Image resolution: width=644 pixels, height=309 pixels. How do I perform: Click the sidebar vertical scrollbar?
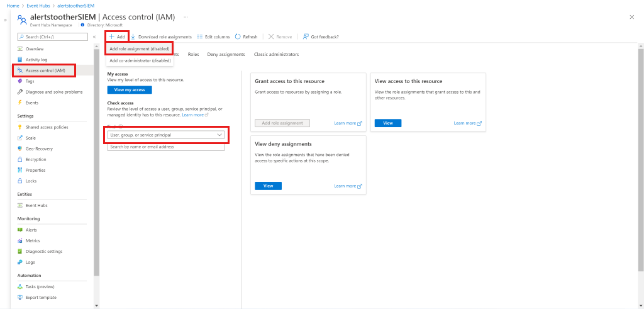(x=96, y=162)
